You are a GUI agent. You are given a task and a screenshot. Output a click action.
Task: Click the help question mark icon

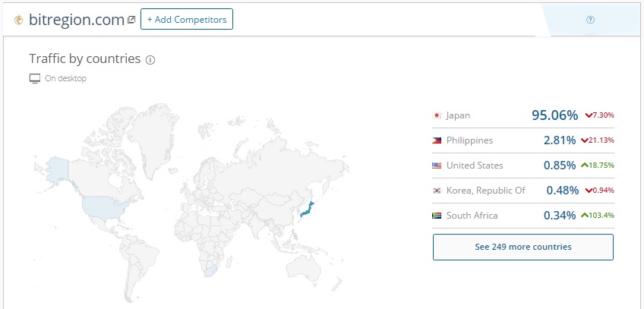pyautogui.click(x=590, y=20)
